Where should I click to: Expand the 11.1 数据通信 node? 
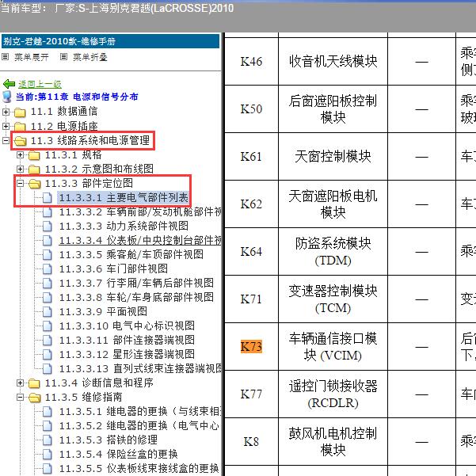point(6,112)
